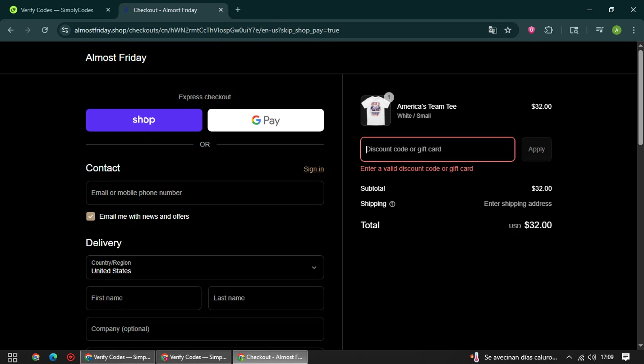Viewport: 644px width, 364px height.
Task: Open the extensions puzzle icon
Action: tap(549, 30)
